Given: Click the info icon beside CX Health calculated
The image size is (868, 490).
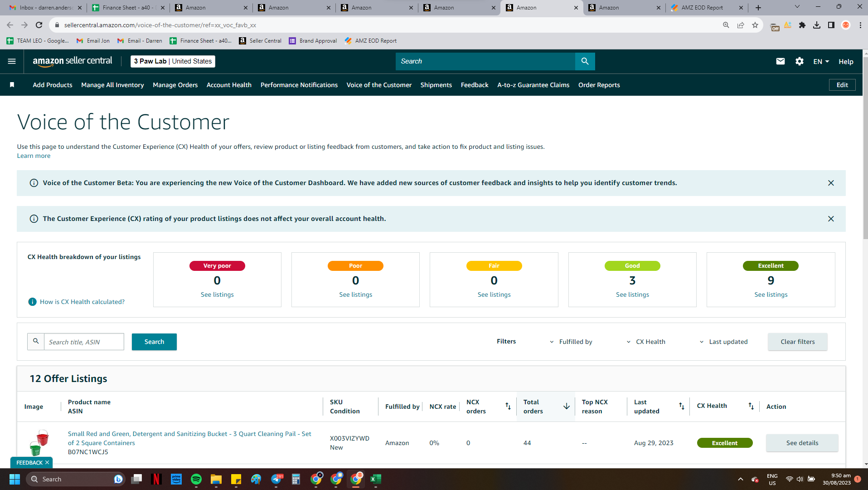Looking at the screenshot, I should click(32, 302).
